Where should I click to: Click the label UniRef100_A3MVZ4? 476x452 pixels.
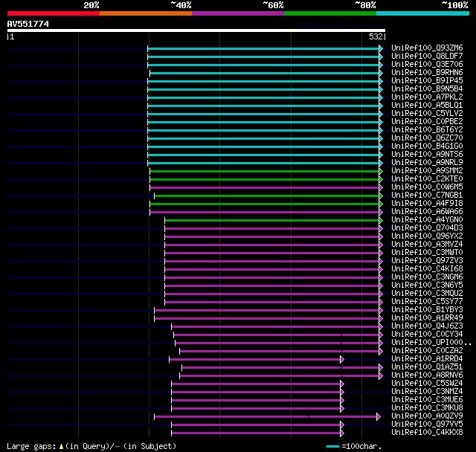[x=427, y=245]
